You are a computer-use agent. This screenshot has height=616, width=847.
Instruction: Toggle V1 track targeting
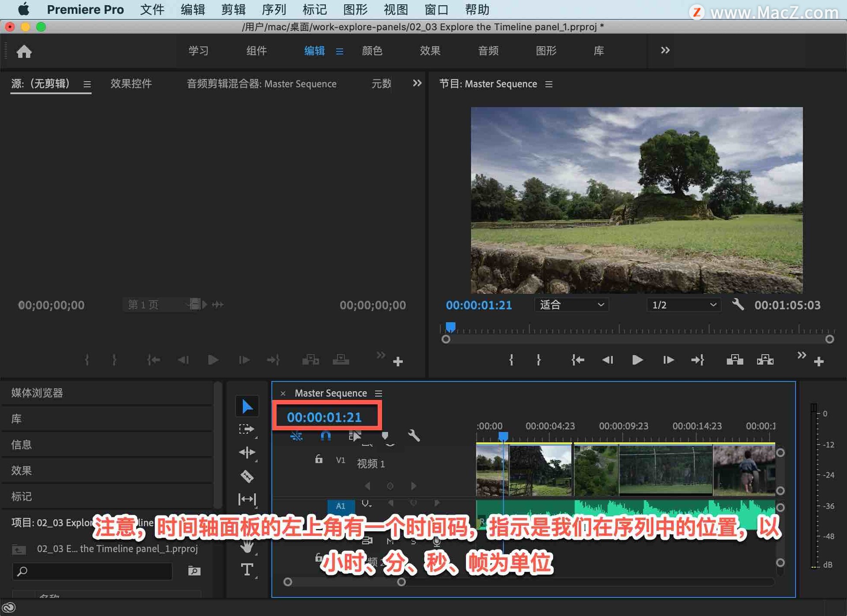341,460
